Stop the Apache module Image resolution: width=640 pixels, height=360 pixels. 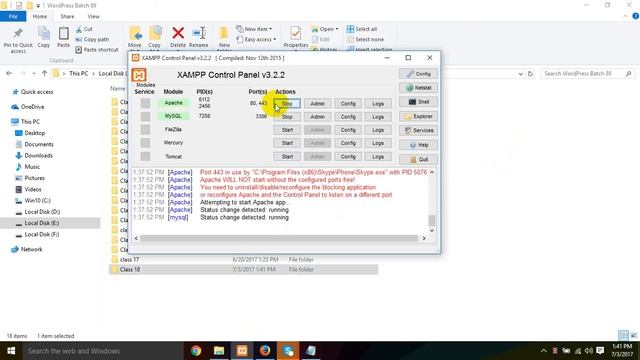[x=287, y=104]
